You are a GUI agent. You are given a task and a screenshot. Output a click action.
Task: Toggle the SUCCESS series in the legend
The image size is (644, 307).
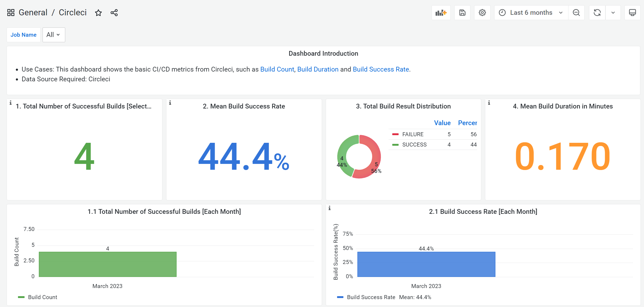414,145
